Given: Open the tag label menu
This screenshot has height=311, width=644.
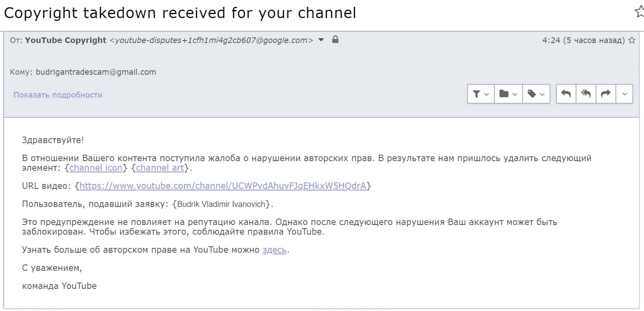Looking at the screenshot, I should coord(536,94).
